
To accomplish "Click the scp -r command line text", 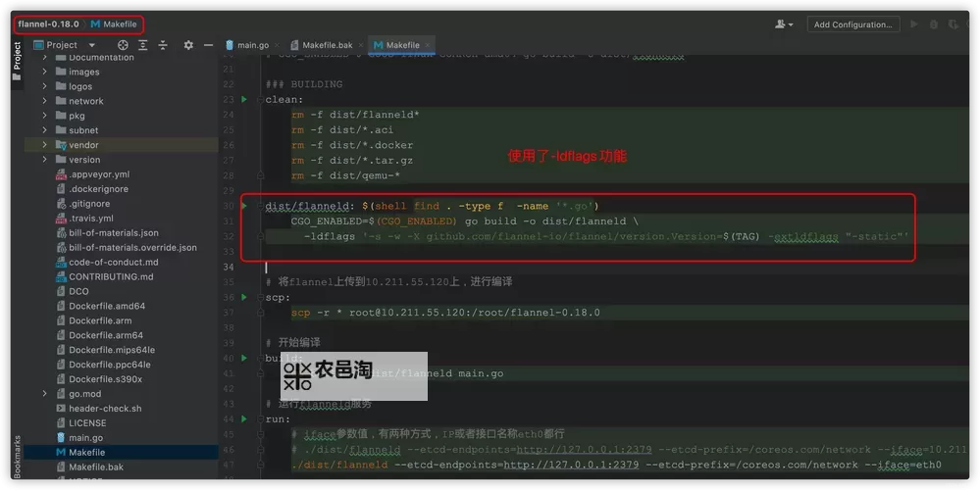I will point(445,312).
